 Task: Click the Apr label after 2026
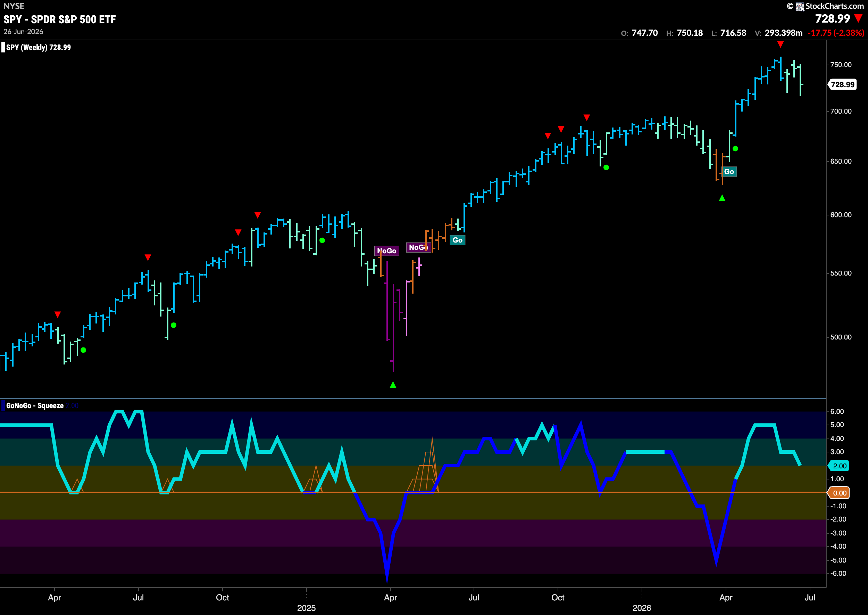726,597
